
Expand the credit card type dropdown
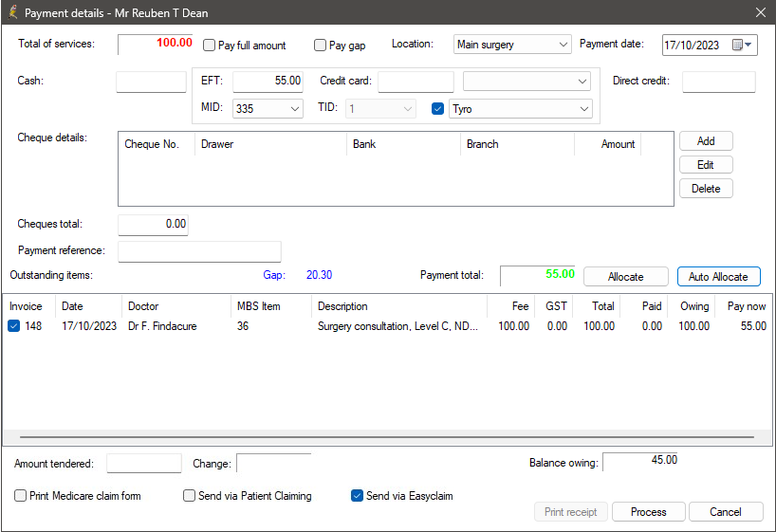pos(527,82)
